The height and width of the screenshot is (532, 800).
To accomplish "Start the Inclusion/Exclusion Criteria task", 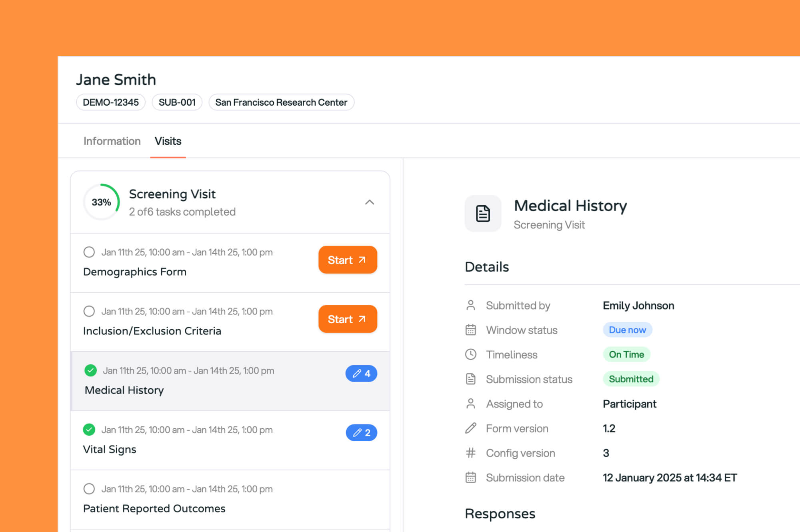I will tap(347, 319).
